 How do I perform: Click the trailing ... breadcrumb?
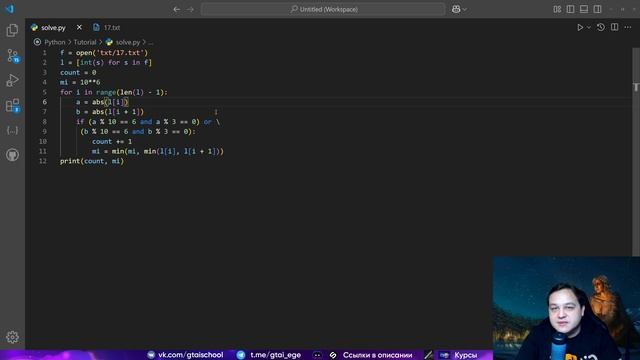(151, 42)
